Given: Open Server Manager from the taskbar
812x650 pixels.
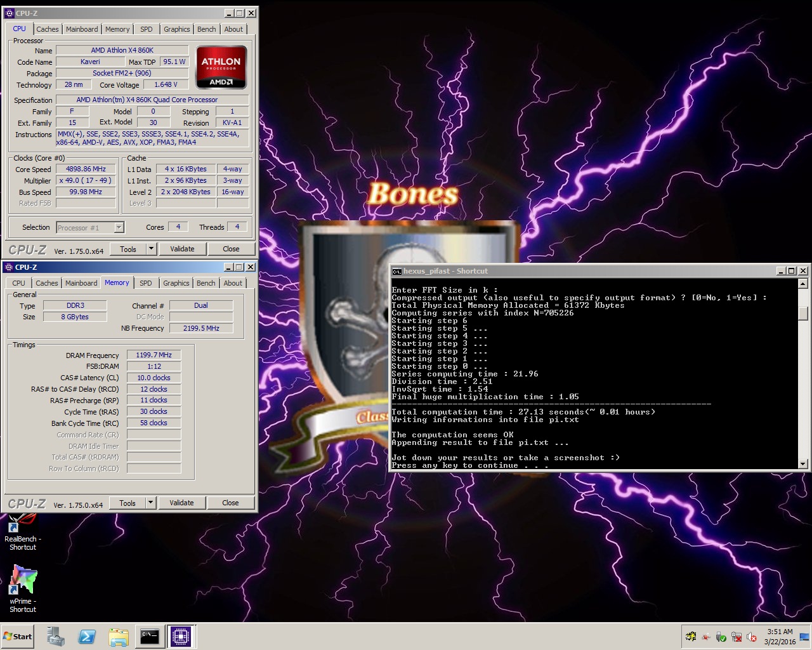Looking at the screenshot, I should pyautogui.click(x=56, y=636).
